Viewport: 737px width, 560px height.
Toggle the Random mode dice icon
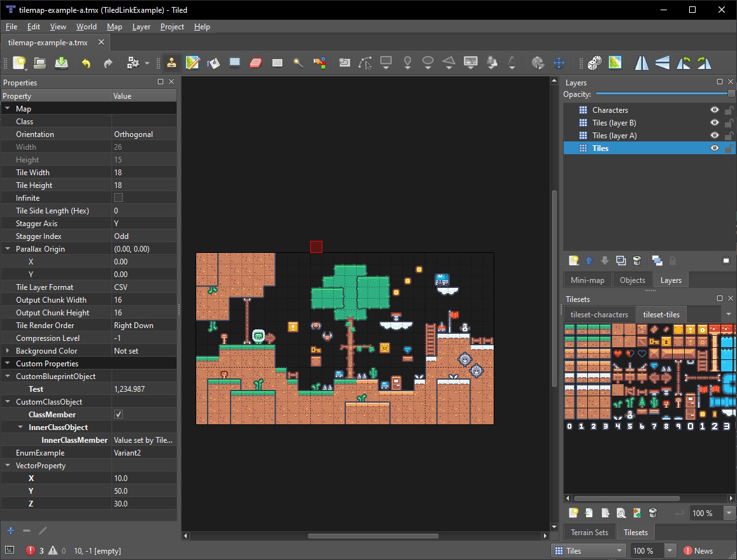pos(594,62)
